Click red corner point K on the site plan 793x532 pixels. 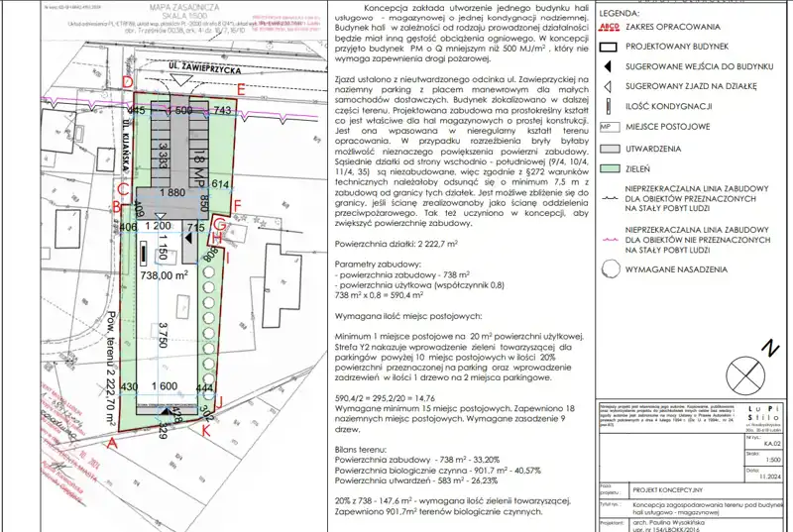pyautogui.click(x=206, y=431)
